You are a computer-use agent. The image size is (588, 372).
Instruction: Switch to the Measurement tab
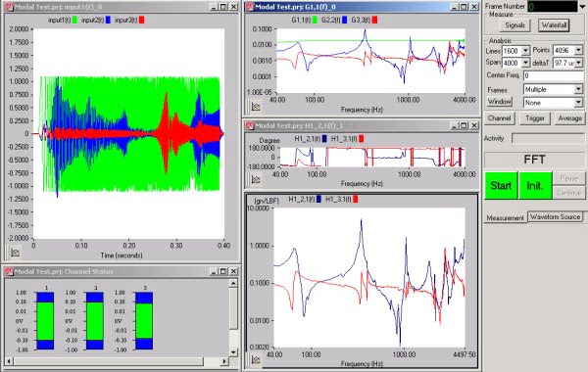point(505,217)
